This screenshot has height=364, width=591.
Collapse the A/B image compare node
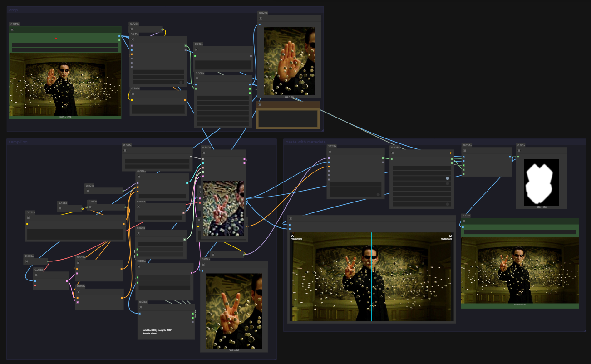(291, 219)
